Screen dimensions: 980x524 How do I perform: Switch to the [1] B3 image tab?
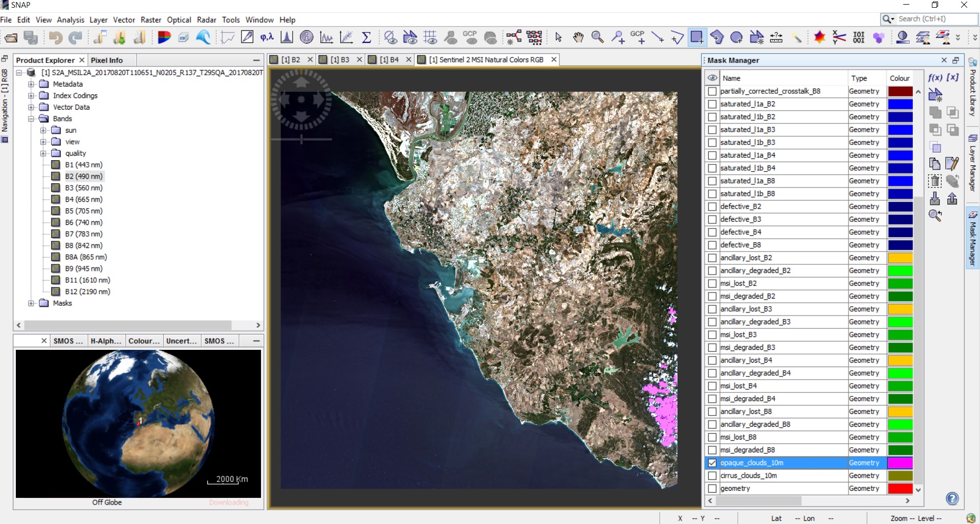pyautogui.click(x=339, y=60)
